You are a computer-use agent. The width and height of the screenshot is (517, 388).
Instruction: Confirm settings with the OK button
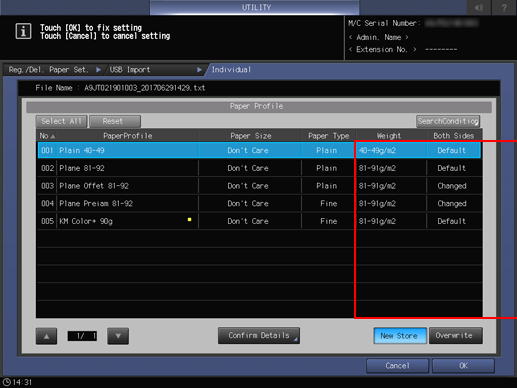(x=463, y=366)
